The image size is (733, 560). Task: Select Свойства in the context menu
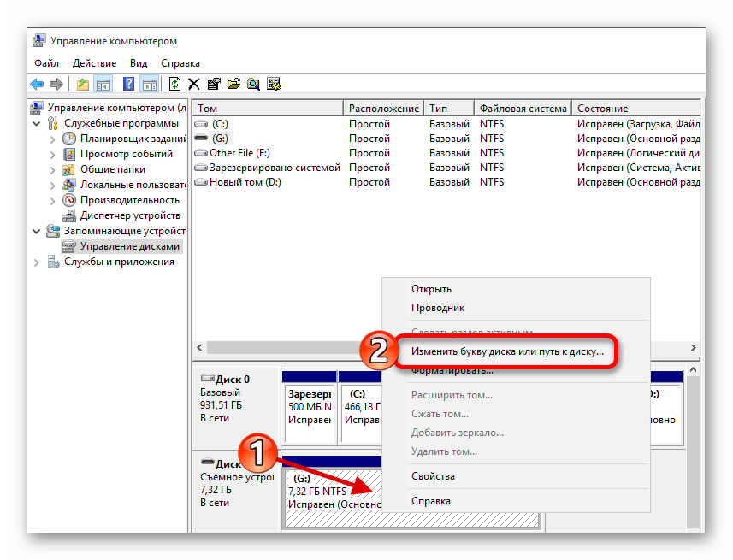[433, 476]
